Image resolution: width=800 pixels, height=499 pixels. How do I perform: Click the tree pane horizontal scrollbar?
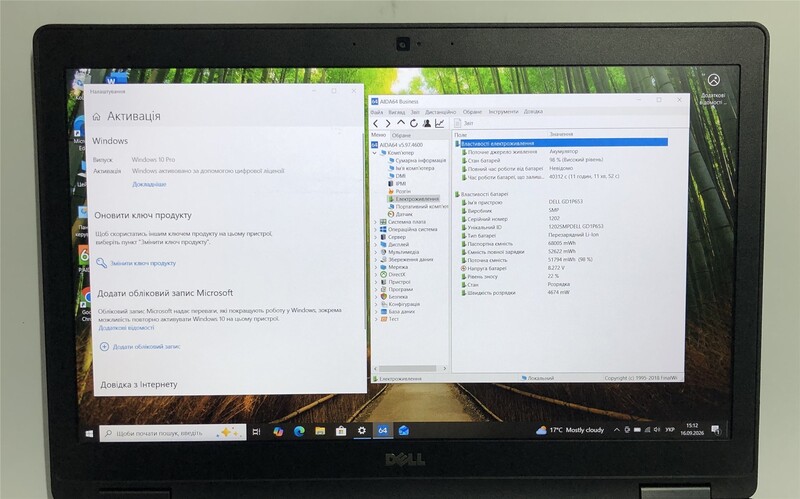(x=410, y=368)
